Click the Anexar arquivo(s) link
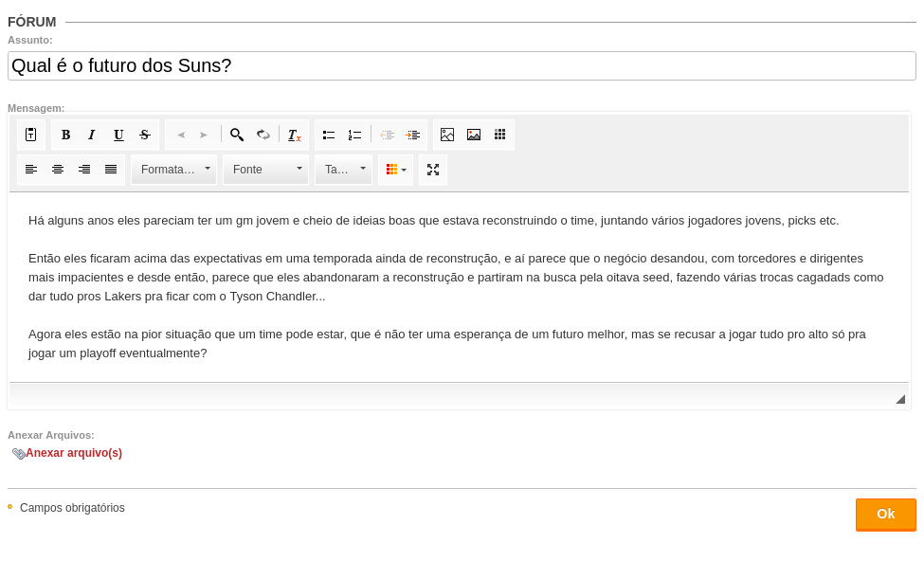This screenshot has width=924, height=561. pos(74,453)
